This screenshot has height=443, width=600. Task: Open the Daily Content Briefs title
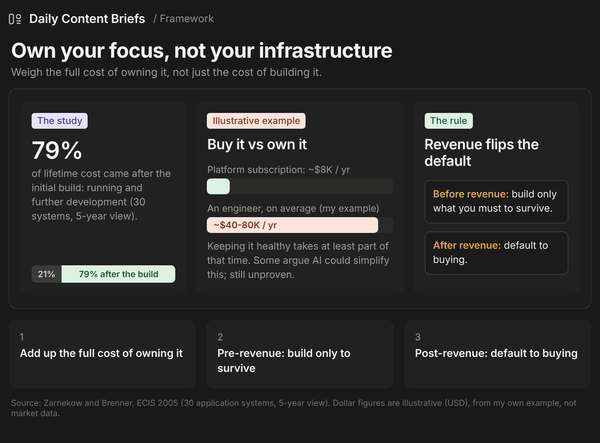click(x=87, y=19)
